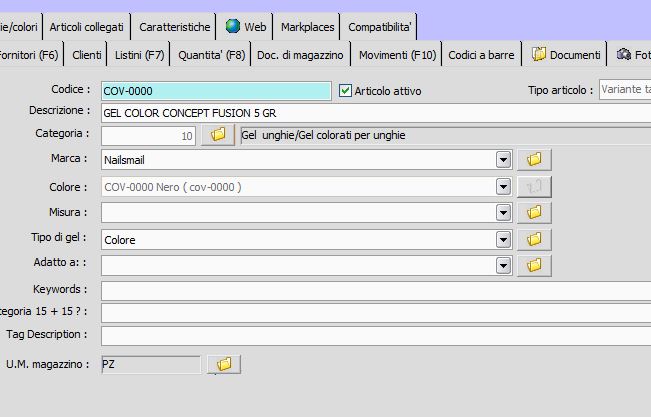Screen dimensions: 651x417
Task: Open the Compatibilita' tab
Action: [379, 27]
